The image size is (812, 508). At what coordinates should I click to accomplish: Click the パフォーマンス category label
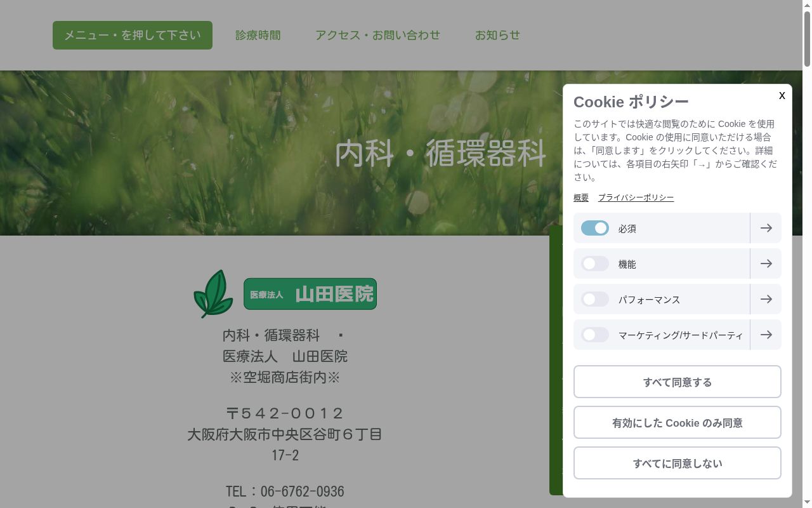(649, 300)
